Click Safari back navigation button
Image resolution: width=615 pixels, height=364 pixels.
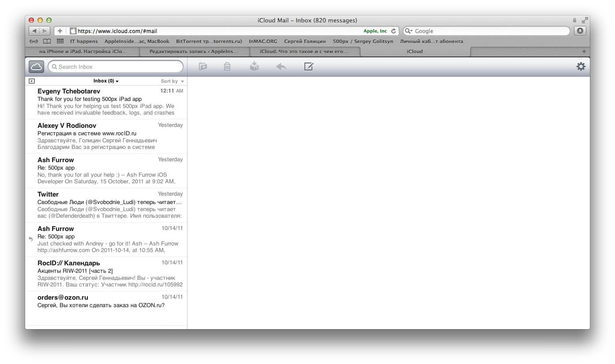pos(34,31)
